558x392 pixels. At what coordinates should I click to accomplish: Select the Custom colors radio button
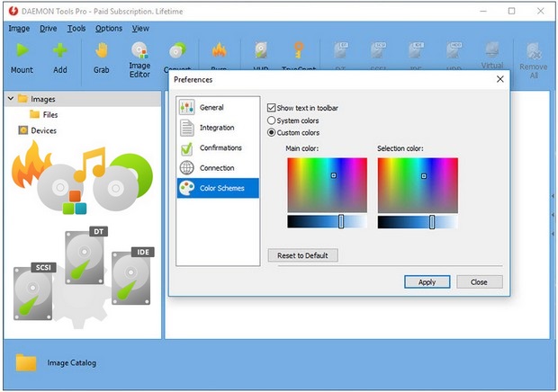[271, 132]
